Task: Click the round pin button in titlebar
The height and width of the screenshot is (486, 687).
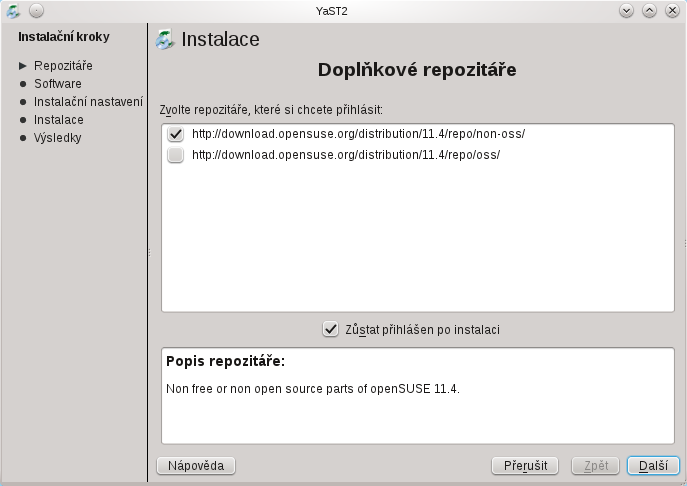Action: (x=36, y=11)
